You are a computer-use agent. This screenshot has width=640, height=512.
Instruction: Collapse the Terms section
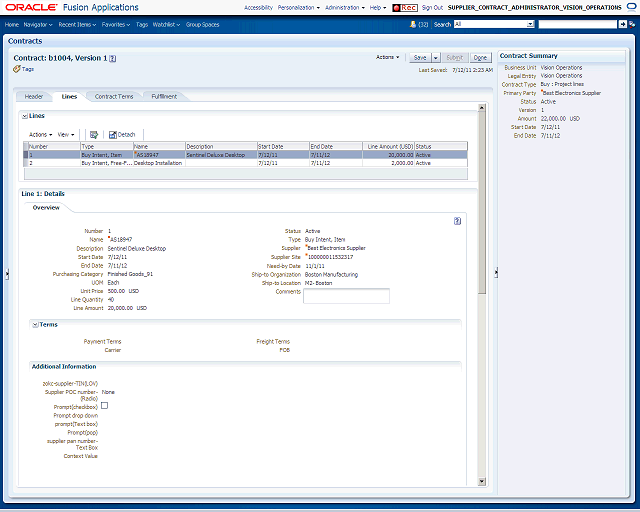[x=36, y=325]
